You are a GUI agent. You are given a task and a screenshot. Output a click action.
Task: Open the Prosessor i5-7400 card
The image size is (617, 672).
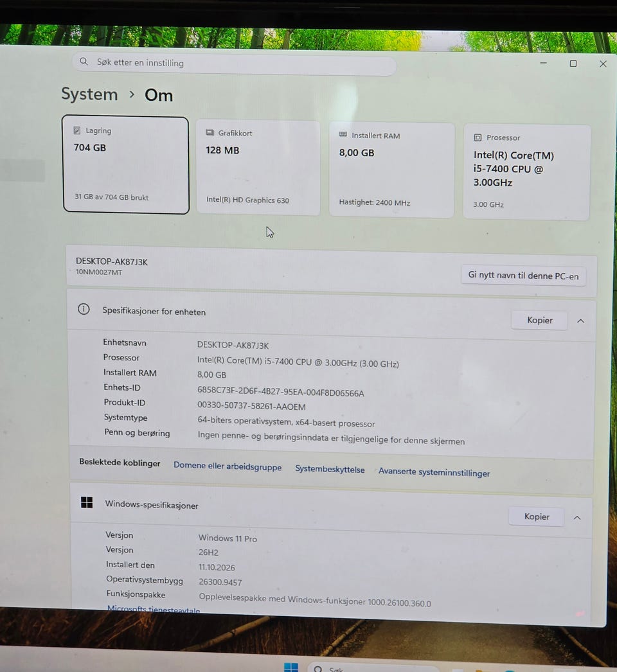click(526, 172)
